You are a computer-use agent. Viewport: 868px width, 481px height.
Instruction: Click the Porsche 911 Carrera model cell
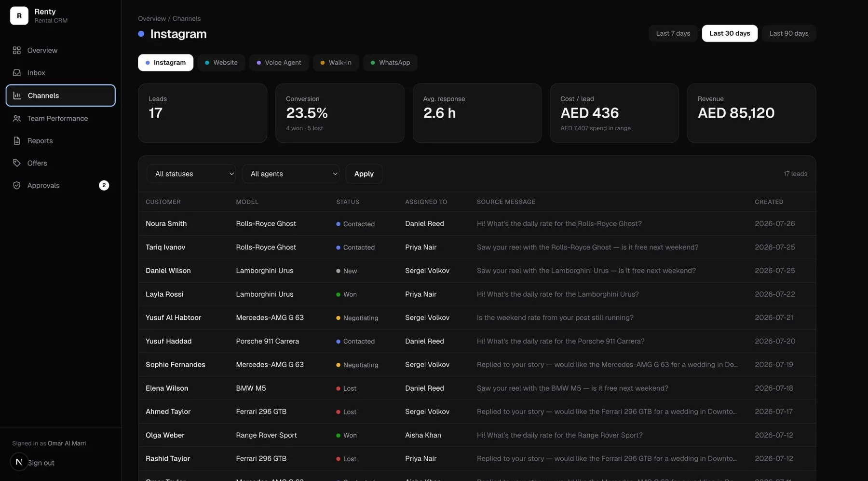pos(268,341)
